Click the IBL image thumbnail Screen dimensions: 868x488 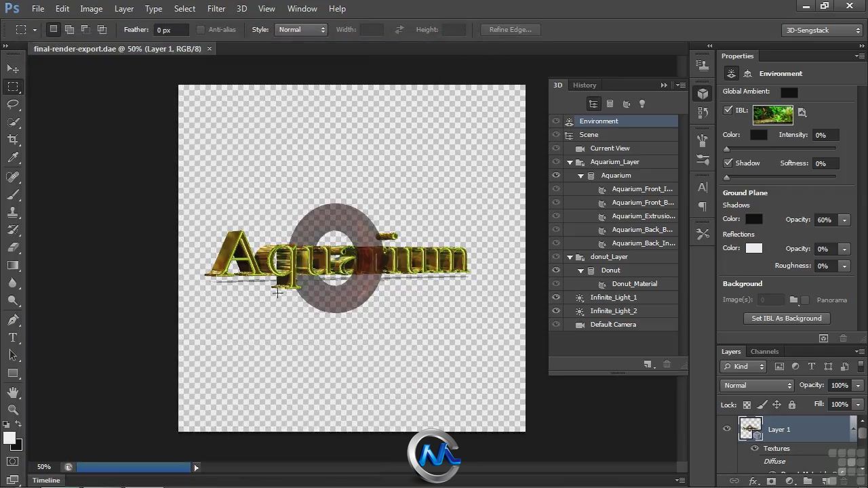[772, 115]
